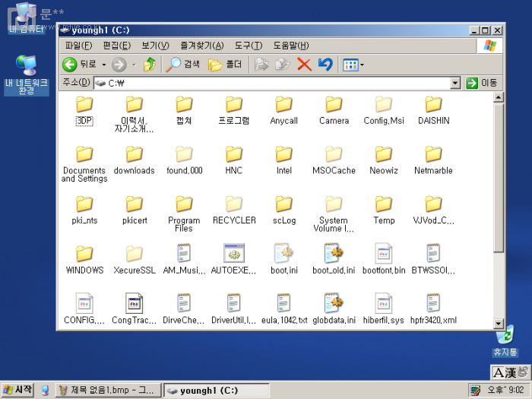The height and width of the screenshot is (399, 532).
Task: Click the scrollbar up arrow
Action: tap(498, 98)
